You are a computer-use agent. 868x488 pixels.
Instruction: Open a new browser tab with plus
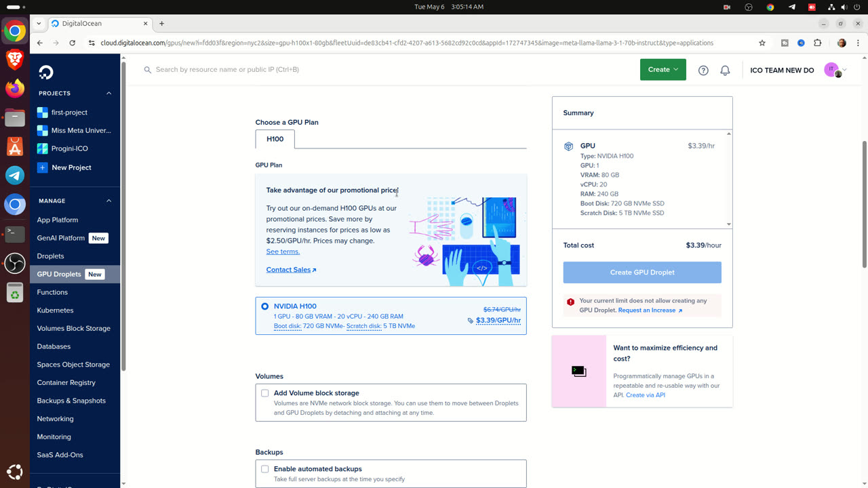click(161, 23)
